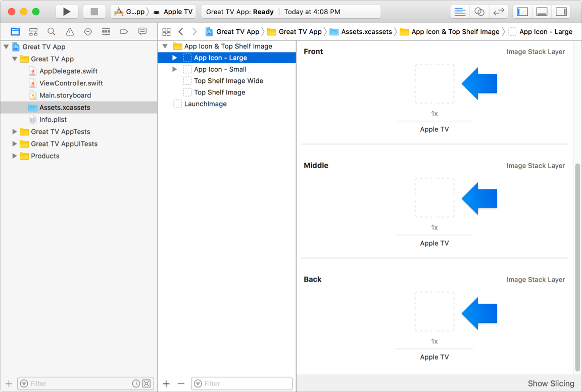Open the Find navigator (magnifier icon)
Image resolution: width=582 pixels, height=392 pixels.
click(x=52, y=32)
